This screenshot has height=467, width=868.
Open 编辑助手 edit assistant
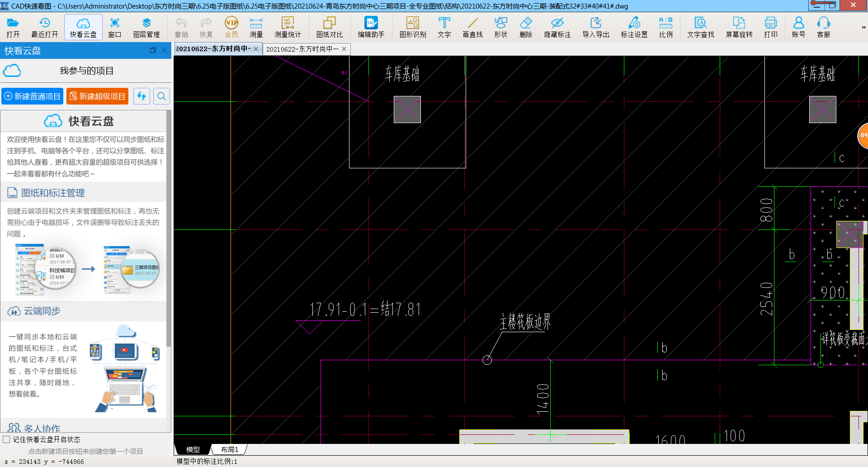point(371,27)
